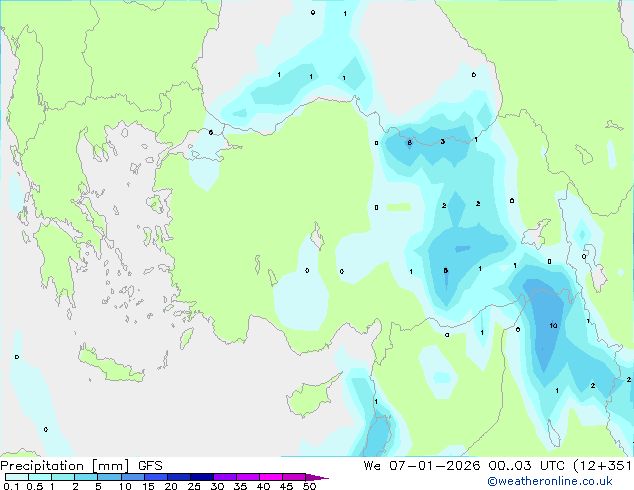634x490 pixels.
Task: Click the legend tick label '50'
Action: [310, 486]
